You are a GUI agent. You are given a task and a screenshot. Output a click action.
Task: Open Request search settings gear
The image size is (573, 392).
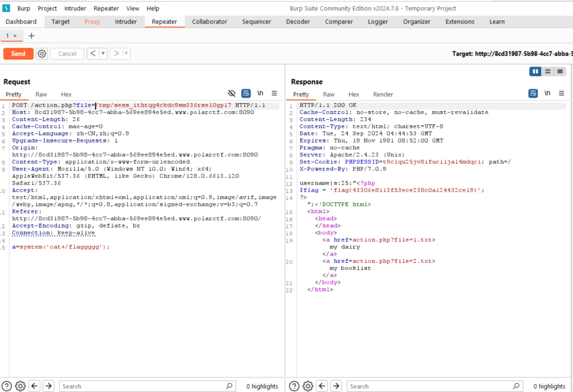tap(21, 386)
